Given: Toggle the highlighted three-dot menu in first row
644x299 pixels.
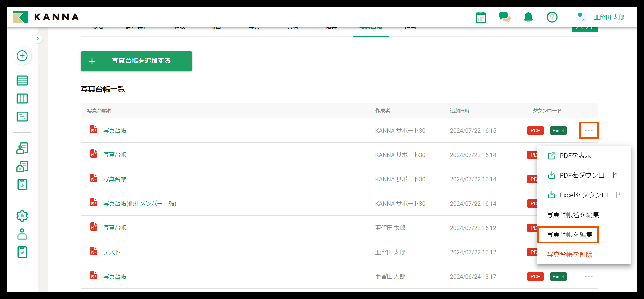Looking at the screenshot, I should coord(588,130).
